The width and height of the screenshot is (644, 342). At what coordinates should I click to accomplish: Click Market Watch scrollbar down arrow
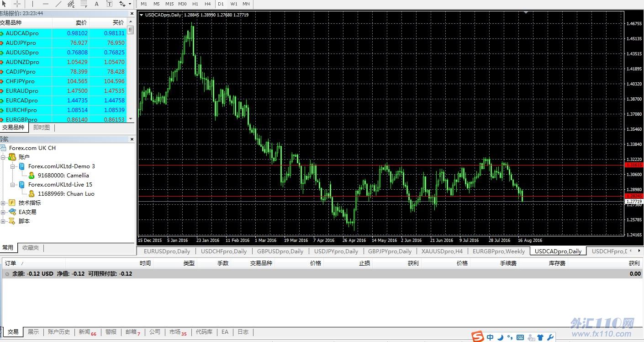click(x=131, y=119)
